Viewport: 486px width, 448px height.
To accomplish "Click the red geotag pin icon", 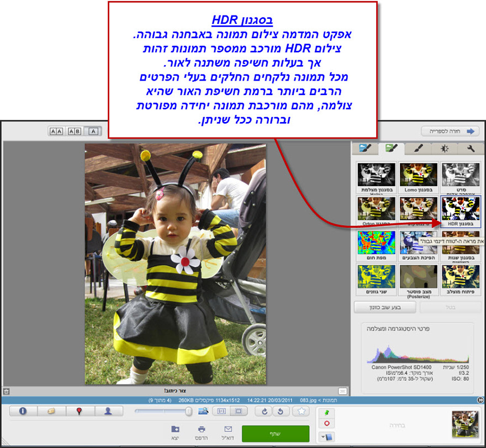I will tap(78, 411).
